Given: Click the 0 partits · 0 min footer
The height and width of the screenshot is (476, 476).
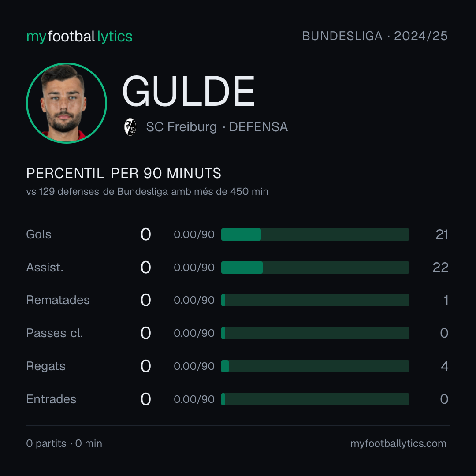Looking at the screenshot, I should pyautogui.click(x=64, y=443).
